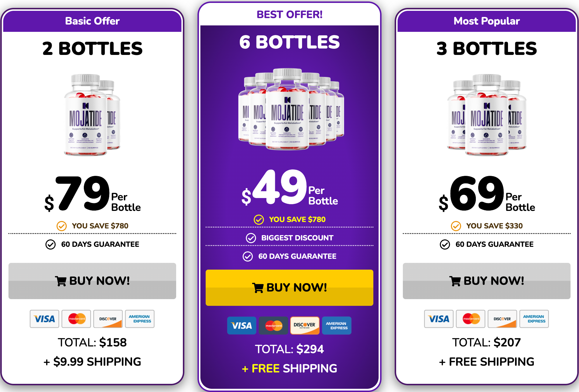579x392 pixels.
Task: Click TOTAL: $207 in the 3 Bottles column
Action: click(x=486, y=342)
